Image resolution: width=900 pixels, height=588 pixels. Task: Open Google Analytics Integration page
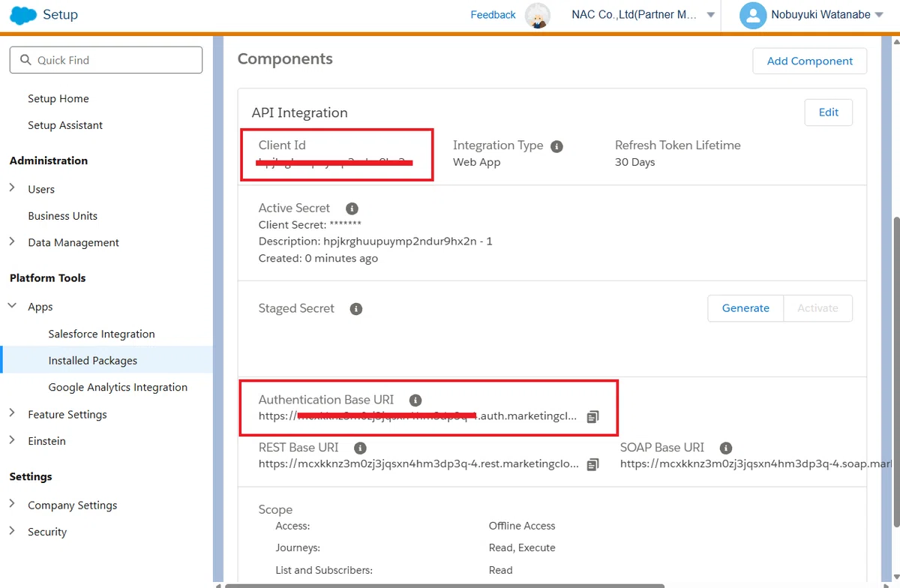pyautogui.click(x=118, y=388)
